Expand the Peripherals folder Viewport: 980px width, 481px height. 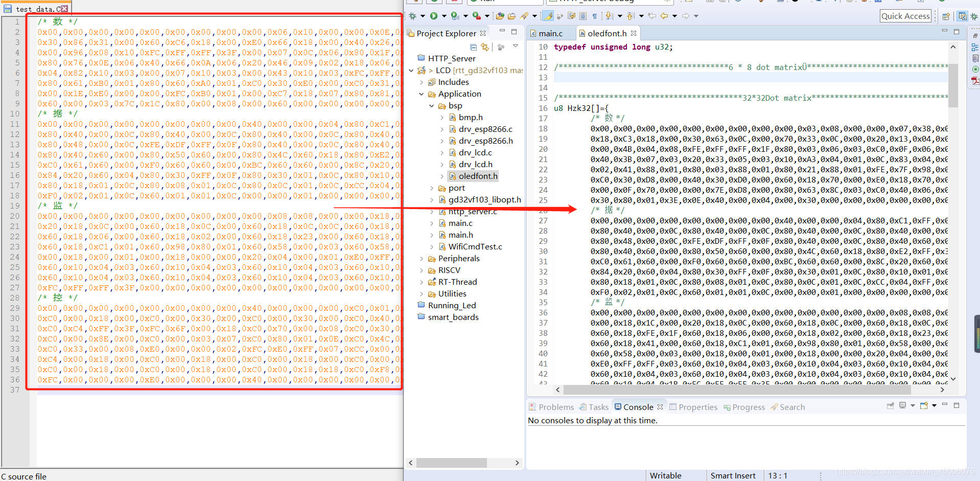coord(422,259)
